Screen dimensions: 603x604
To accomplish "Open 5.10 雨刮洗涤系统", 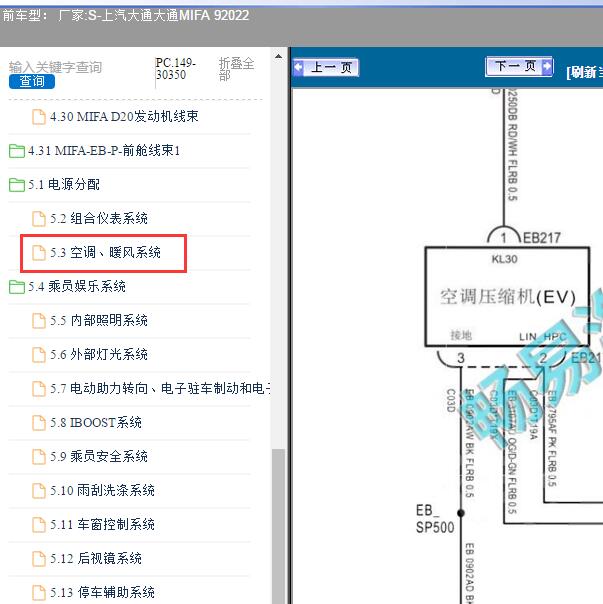I will coord(102,490).
